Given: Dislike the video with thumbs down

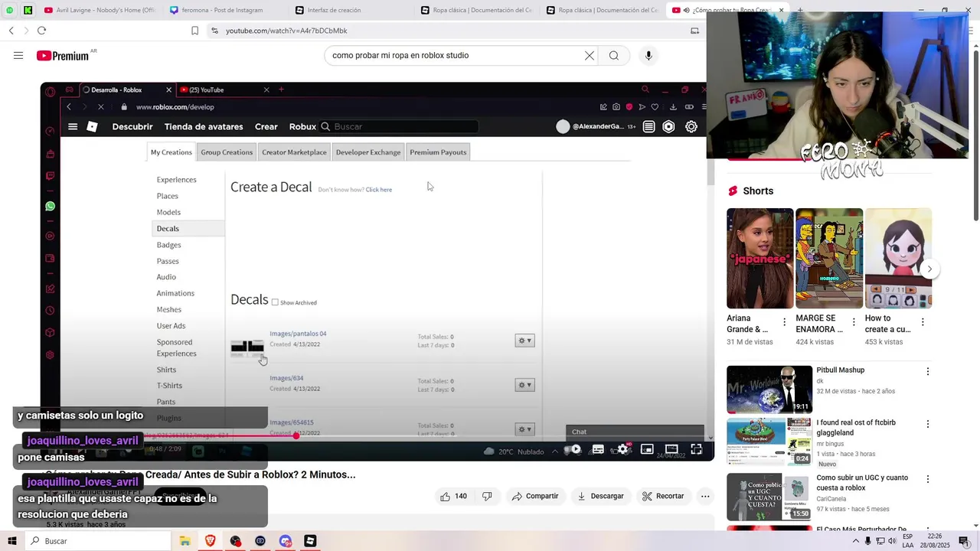Looking at the screenshot, I should pos(487,496).
